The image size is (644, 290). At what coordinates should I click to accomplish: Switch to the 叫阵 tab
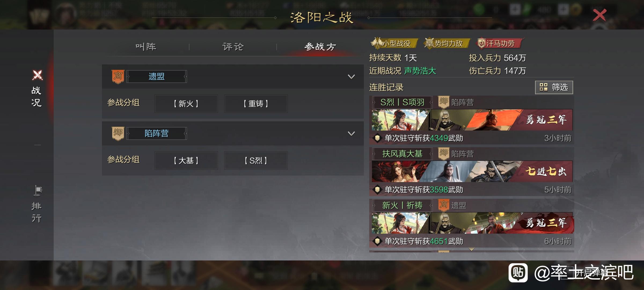click(x=146, y=47)
